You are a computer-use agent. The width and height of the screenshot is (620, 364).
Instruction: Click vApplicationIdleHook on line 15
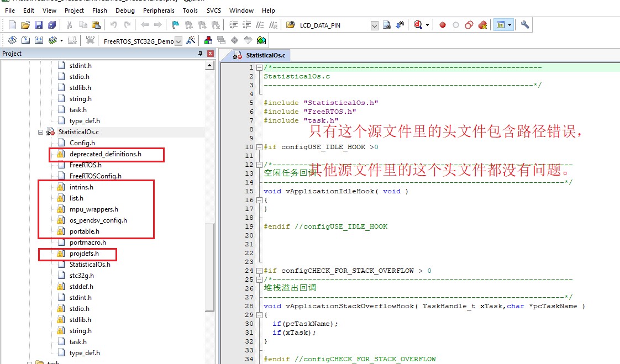pos(330,191)
